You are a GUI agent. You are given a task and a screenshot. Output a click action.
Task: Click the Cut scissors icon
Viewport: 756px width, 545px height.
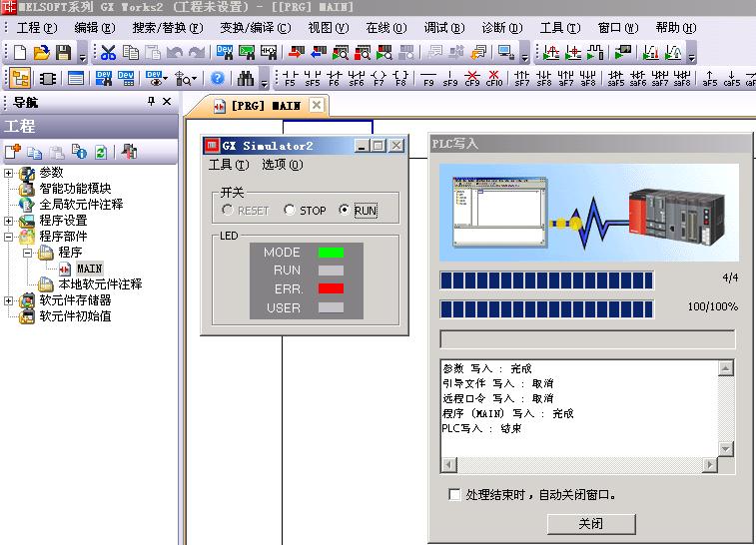[109, 52]
